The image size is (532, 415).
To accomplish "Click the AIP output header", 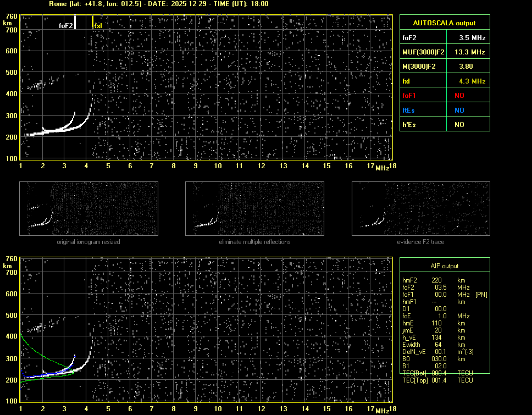I will point(444,266).
